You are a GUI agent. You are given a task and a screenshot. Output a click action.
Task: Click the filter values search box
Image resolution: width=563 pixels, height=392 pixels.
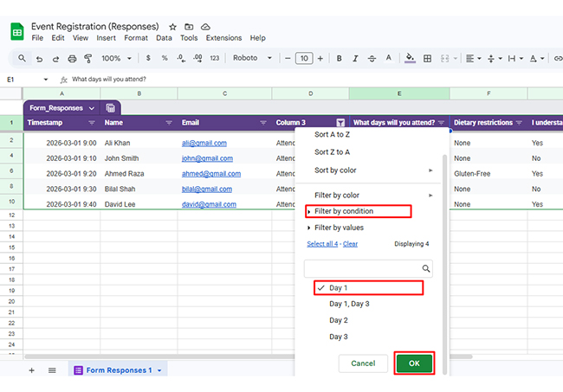(368, 268)
